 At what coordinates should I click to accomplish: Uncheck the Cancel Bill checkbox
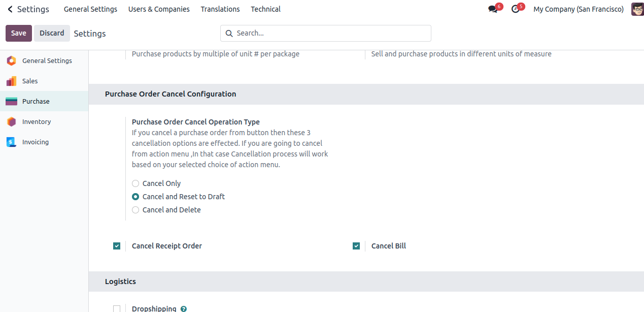(356, 246)
